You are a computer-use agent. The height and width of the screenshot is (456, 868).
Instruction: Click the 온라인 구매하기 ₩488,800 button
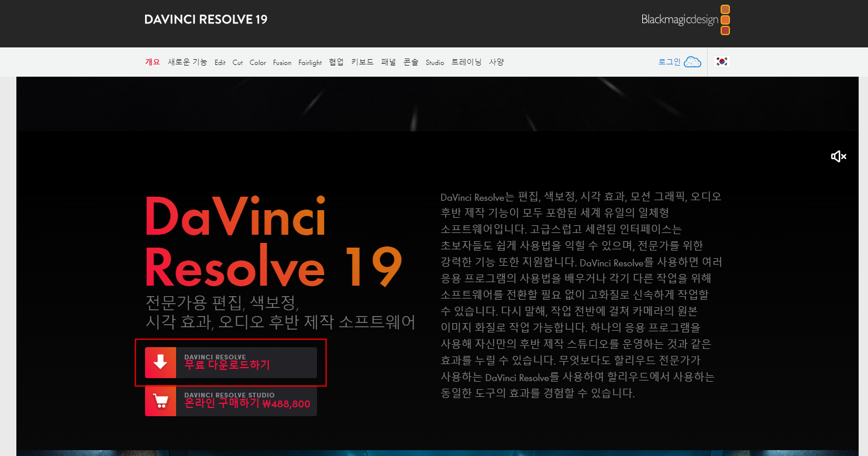click(x=231, y=401)
